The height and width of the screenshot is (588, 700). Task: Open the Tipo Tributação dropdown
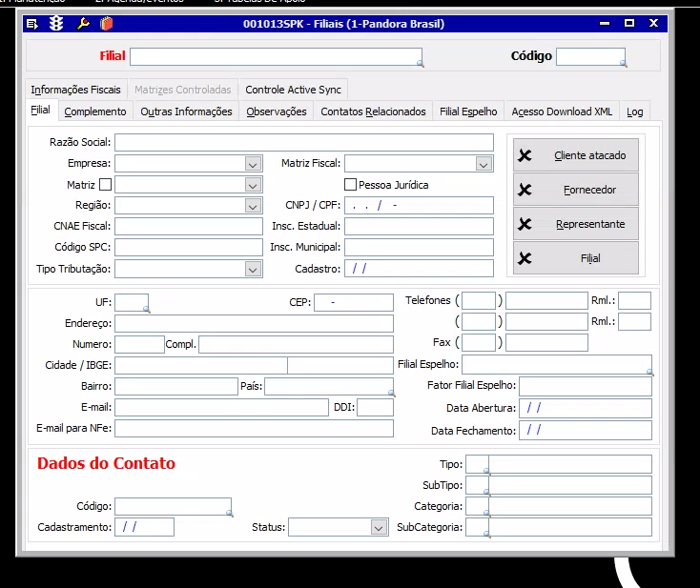click(x=253, y=270)
